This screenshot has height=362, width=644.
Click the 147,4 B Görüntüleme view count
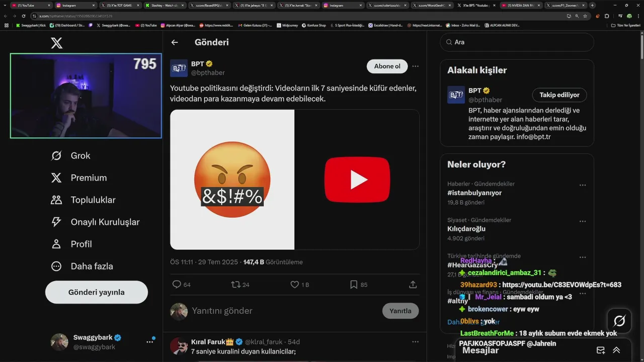click(x=273, y=262)
